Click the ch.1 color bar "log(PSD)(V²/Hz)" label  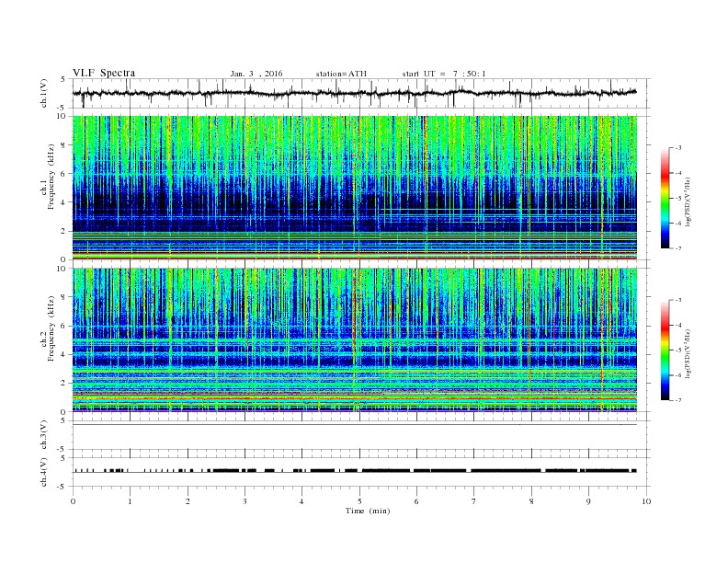688,201
